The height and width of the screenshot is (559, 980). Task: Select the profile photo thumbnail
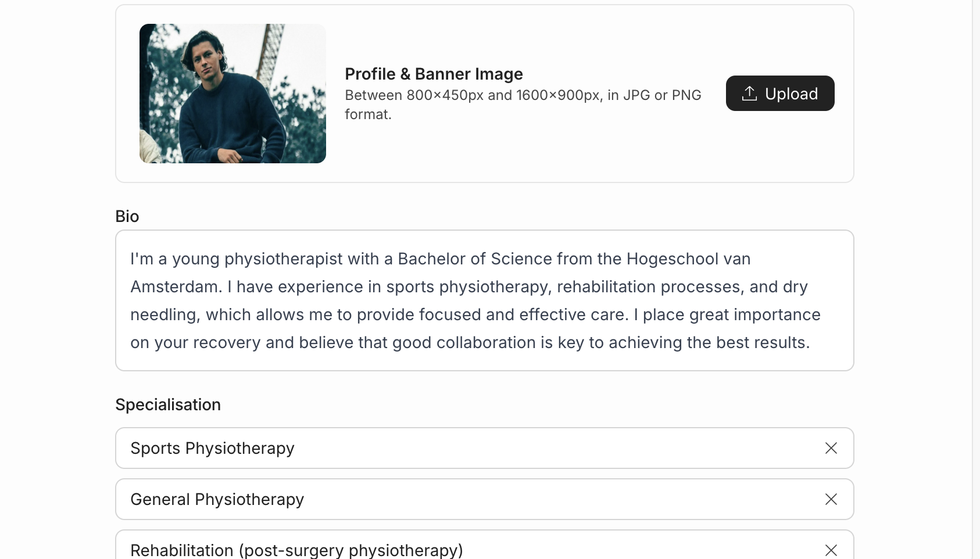pos(233,94)
